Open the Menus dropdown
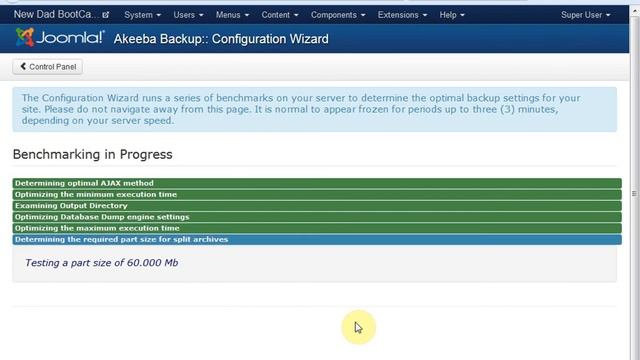This screenshot has height=360, width=640. point(232,15)
